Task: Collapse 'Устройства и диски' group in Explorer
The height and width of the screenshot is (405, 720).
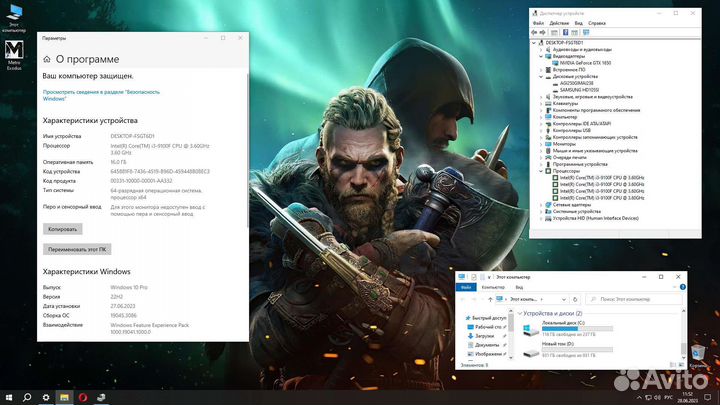Action: pos(520,314)
